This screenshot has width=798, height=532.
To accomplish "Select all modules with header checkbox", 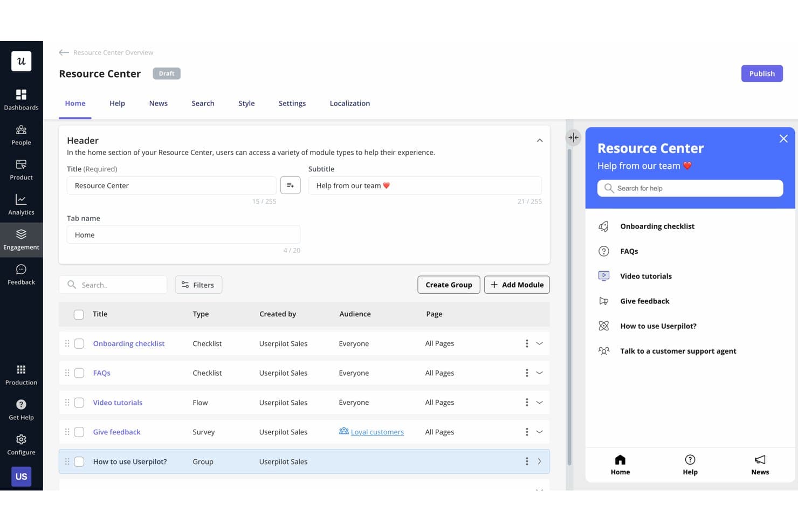I will [79, 314].
